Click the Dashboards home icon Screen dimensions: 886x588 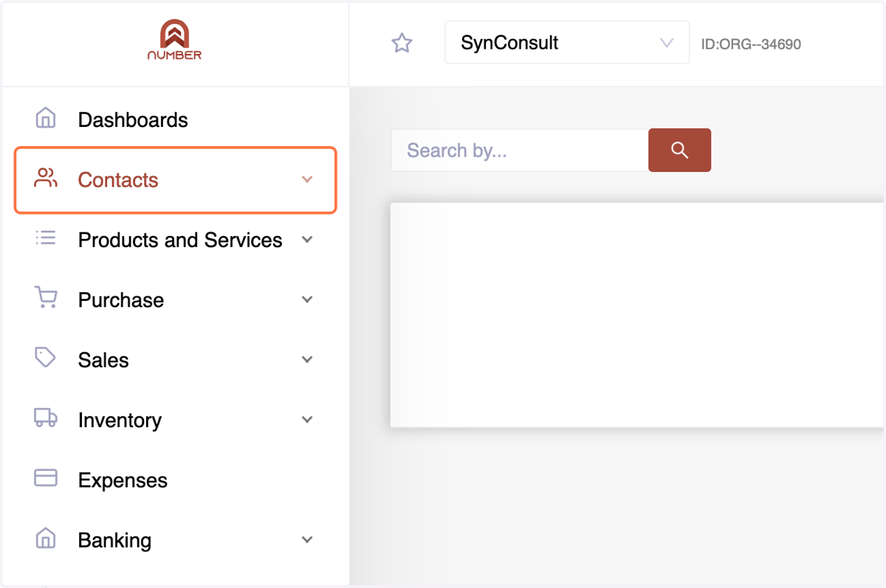pyautogui.click(x=46, y=118)
